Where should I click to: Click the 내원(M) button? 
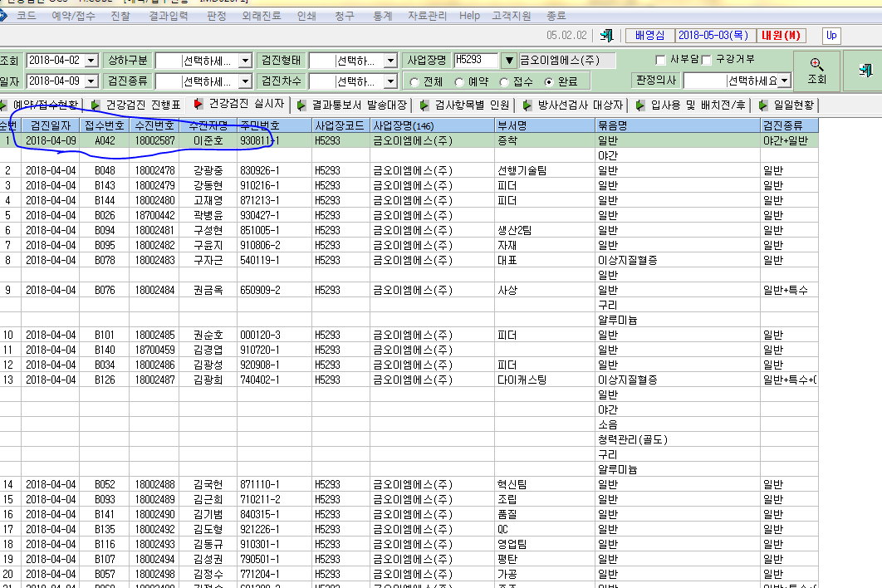[x=781, y=36]
